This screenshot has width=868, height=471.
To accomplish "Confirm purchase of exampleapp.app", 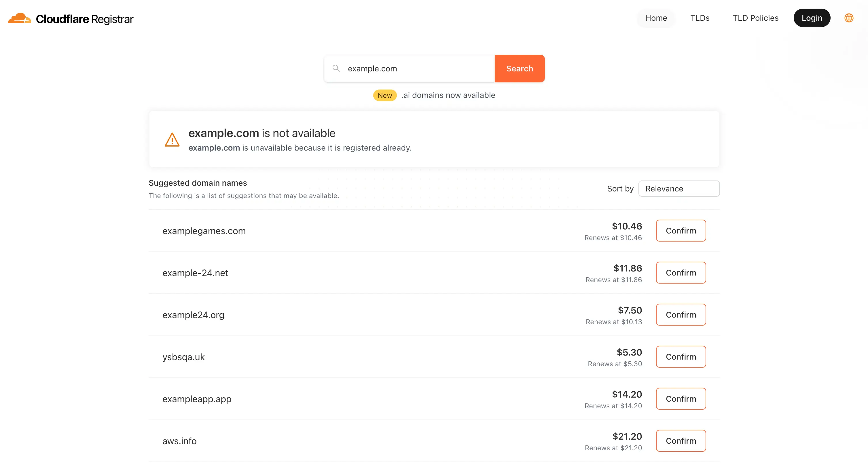I will 681,398.
